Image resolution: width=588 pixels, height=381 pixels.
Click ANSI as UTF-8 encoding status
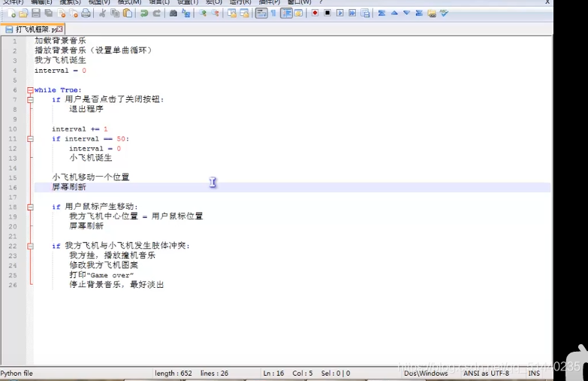tap(487, 373)
